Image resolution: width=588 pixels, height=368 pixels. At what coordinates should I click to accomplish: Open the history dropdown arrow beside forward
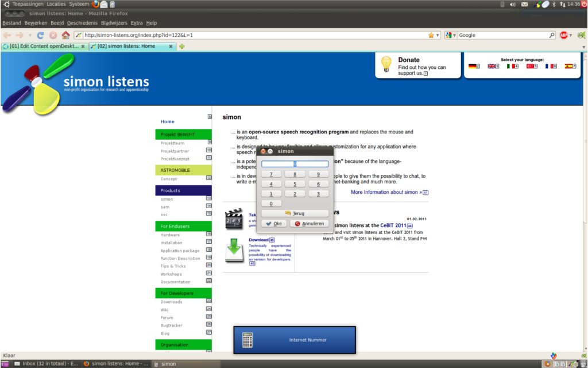coord(30,35)
